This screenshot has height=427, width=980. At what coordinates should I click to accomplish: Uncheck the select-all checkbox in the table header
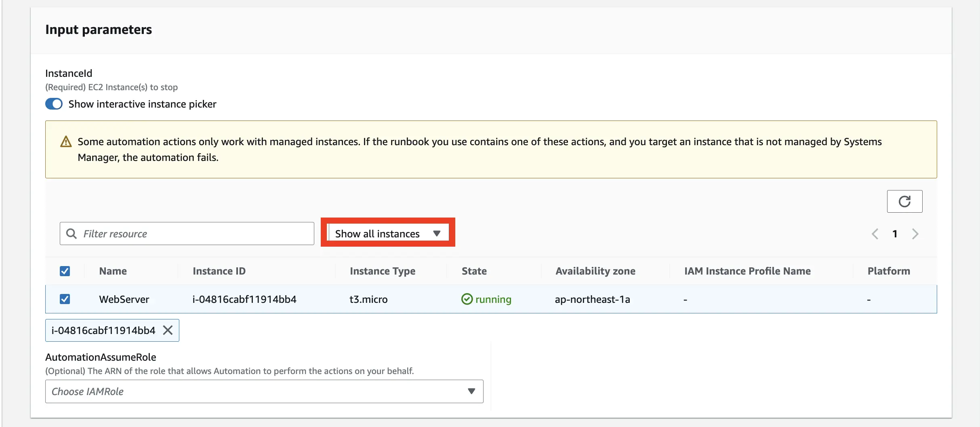[65, 271]
